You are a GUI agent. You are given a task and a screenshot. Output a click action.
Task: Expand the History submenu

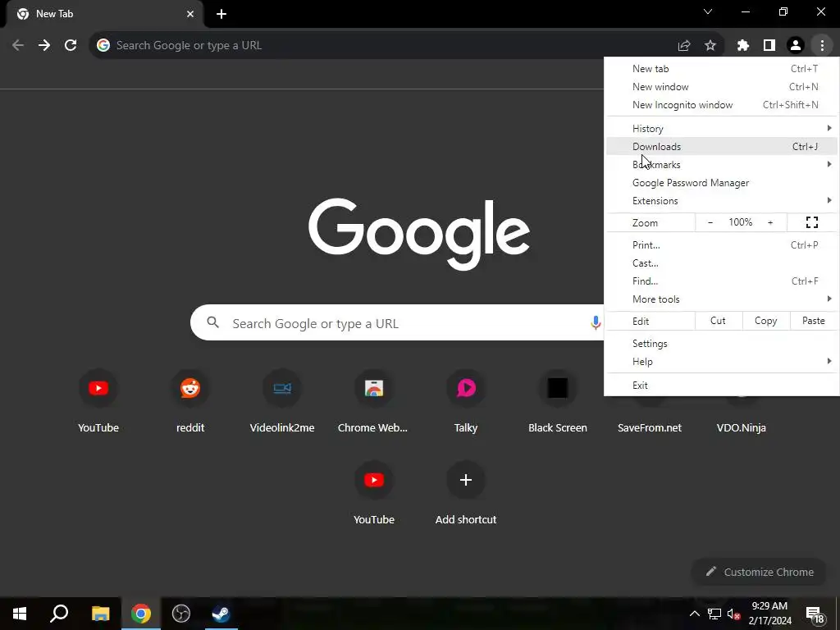[722, 129]
